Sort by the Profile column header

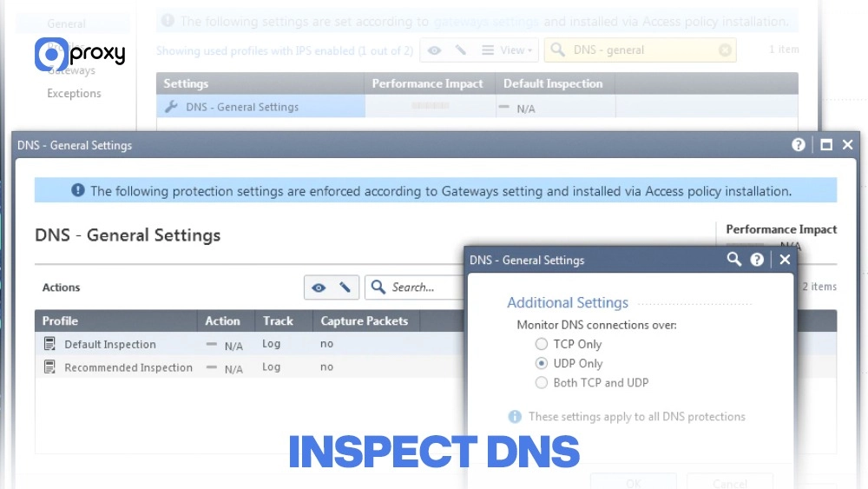[x=115, y=320]
